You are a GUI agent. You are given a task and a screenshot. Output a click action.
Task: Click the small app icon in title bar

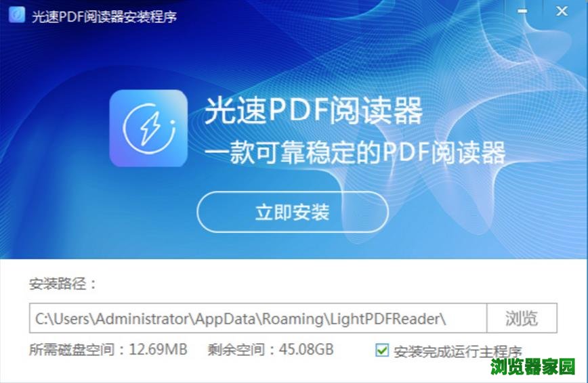click(x=16, y=15)
